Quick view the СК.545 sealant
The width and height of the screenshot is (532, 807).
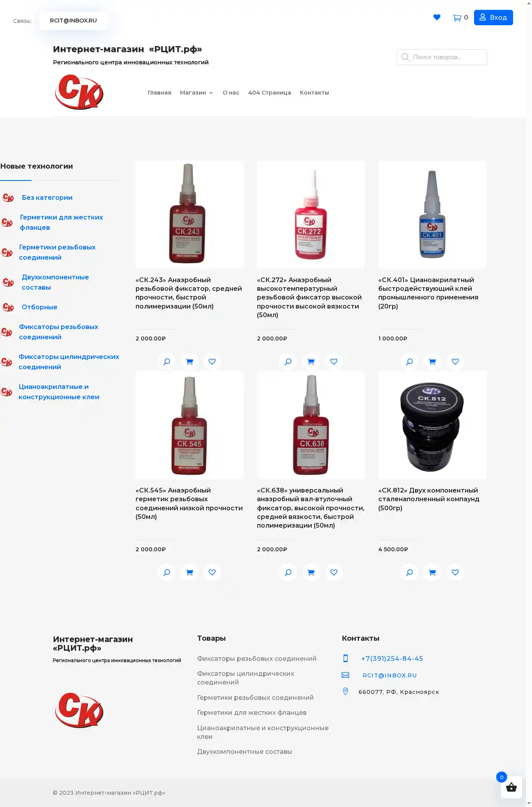(167, 572)
